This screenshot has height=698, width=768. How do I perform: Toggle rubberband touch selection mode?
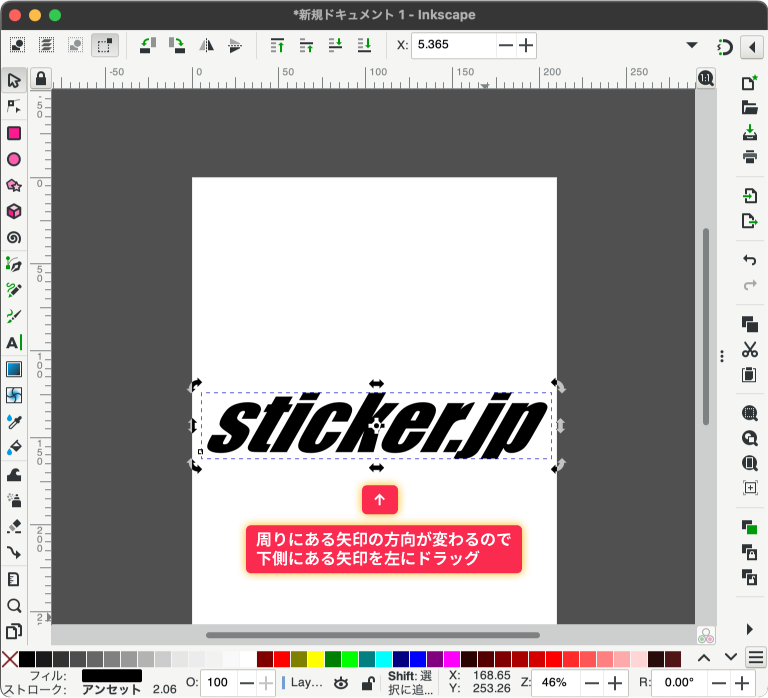(105, 46)
